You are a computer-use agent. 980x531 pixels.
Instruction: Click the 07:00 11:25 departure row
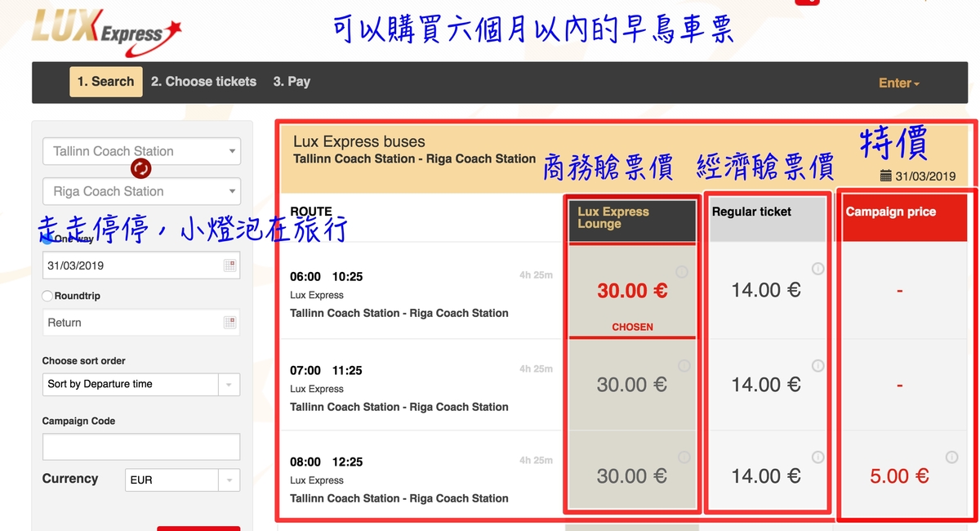[x=421, y=385]
